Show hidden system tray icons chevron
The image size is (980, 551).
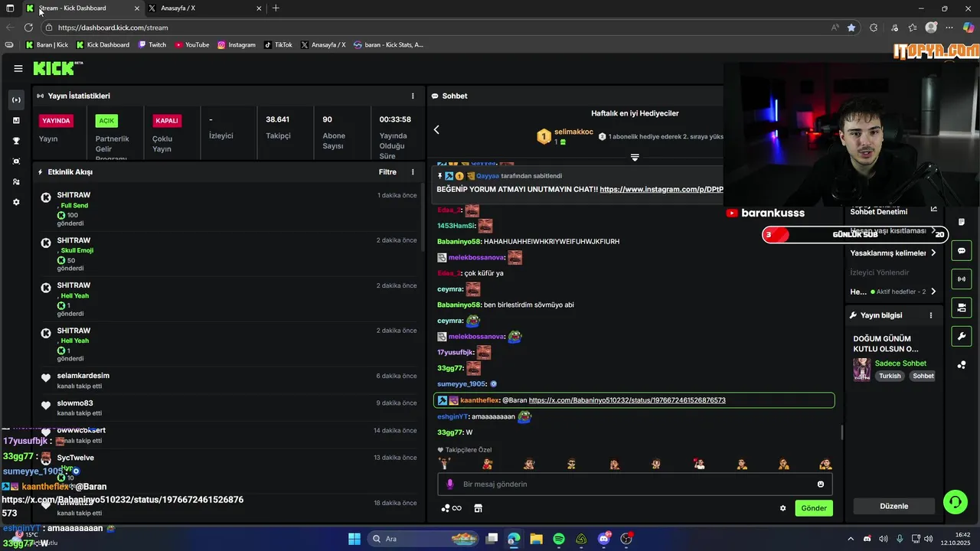coord(851,539)
